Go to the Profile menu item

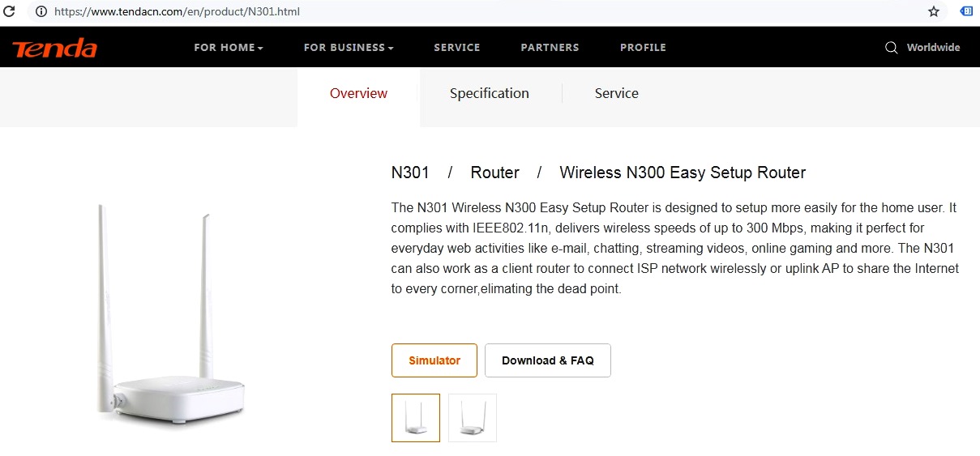coord(643,48)
